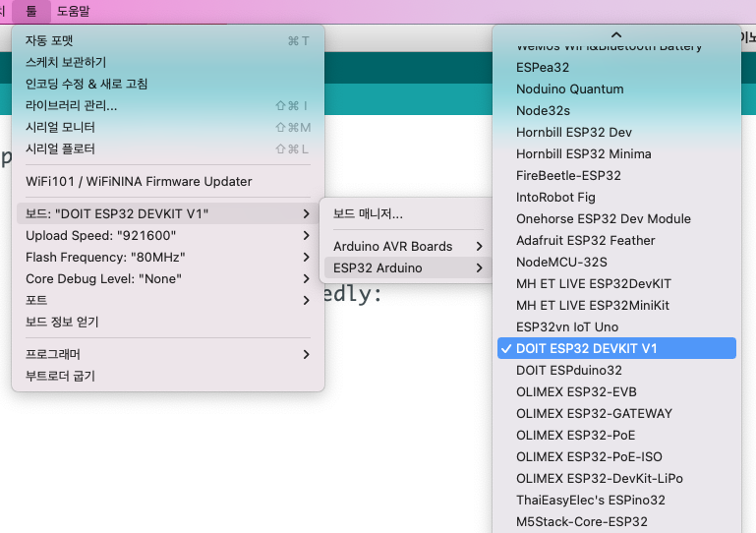
Task: Choose OLIMEX ESP32-DevKit-LiPo board
Action: (x=616, y=479)
